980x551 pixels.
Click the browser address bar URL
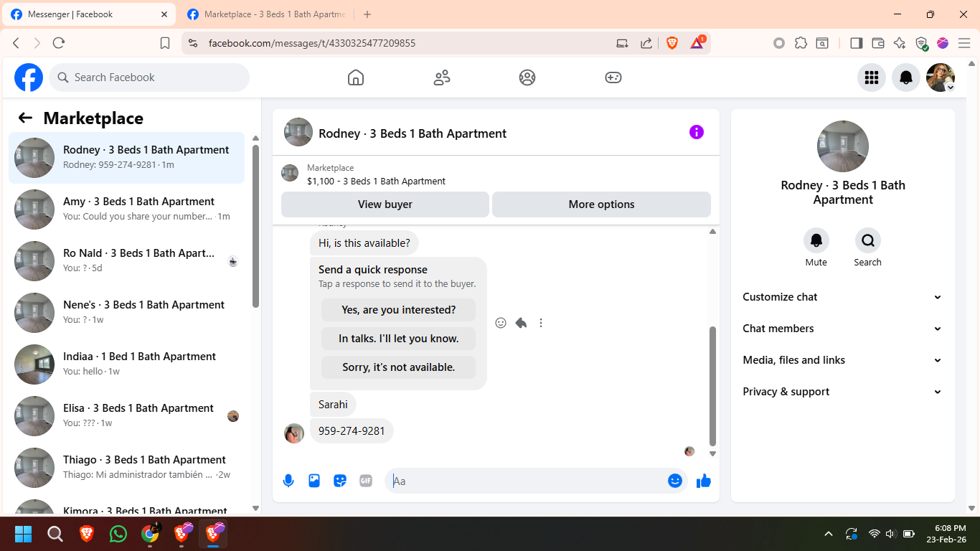pyautogui.click(x=312, y=43)
